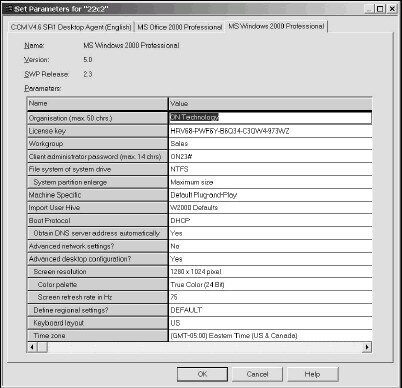The image size is (402, 388).
Task: Select Yes value for Obtain DNS server address
Action: [x=270, y=233]
